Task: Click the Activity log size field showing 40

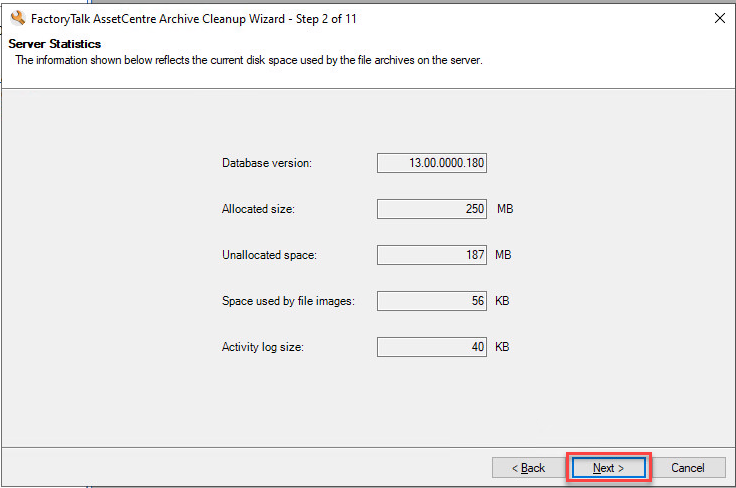Action: [432, 347]
